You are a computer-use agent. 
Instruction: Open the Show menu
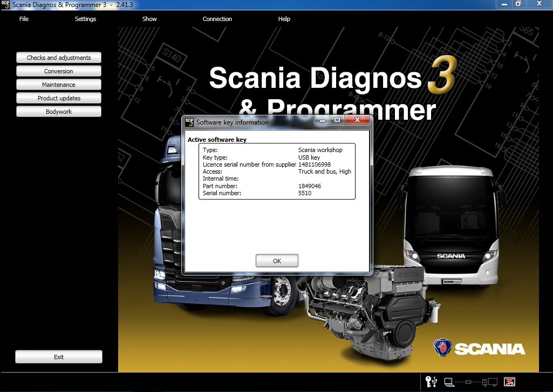[x=149, y=19]
